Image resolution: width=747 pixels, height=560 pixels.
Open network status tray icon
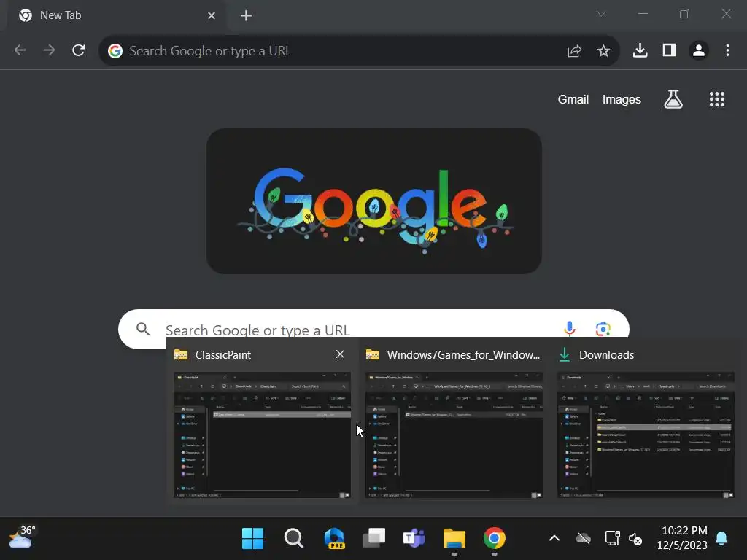(612, 539)
